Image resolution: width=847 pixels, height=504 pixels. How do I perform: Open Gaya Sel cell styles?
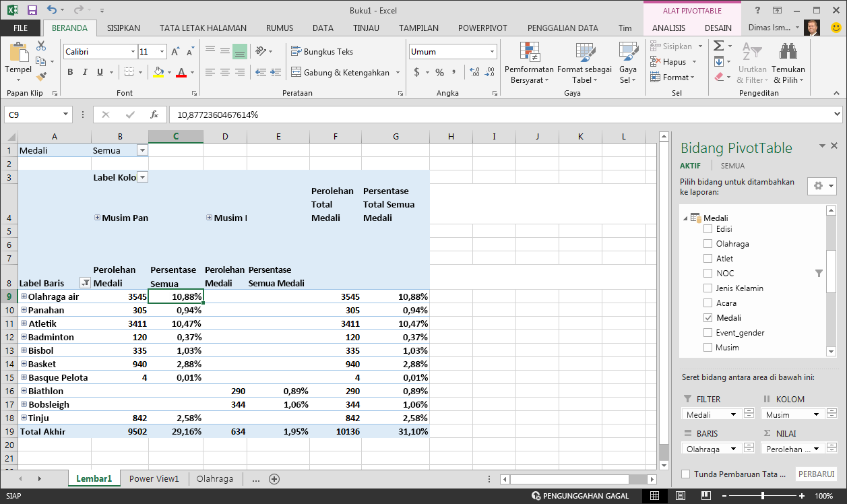628,63
